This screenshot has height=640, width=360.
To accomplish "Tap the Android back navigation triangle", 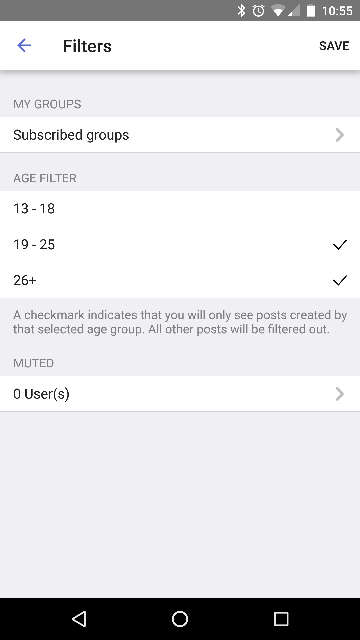I will [x=79, y=619].
